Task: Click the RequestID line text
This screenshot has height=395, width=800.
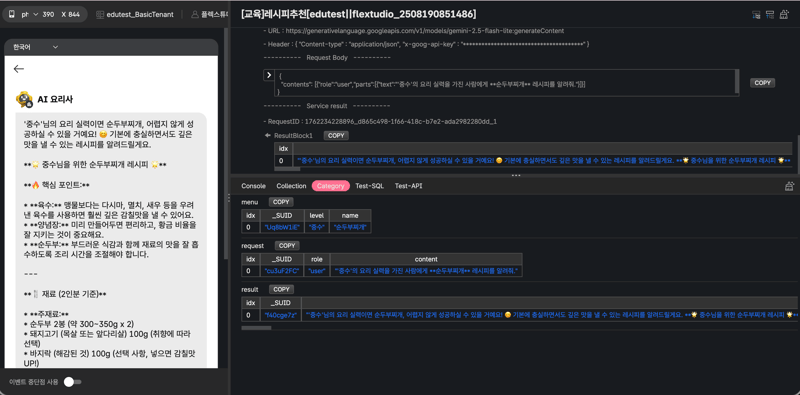Action: pos(380,122)
